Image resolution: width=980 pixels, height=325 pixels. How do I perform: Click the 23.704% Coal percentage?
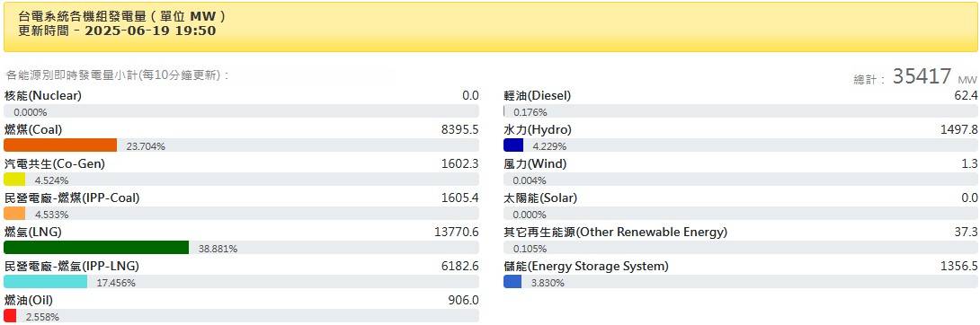tap(146, 146)
